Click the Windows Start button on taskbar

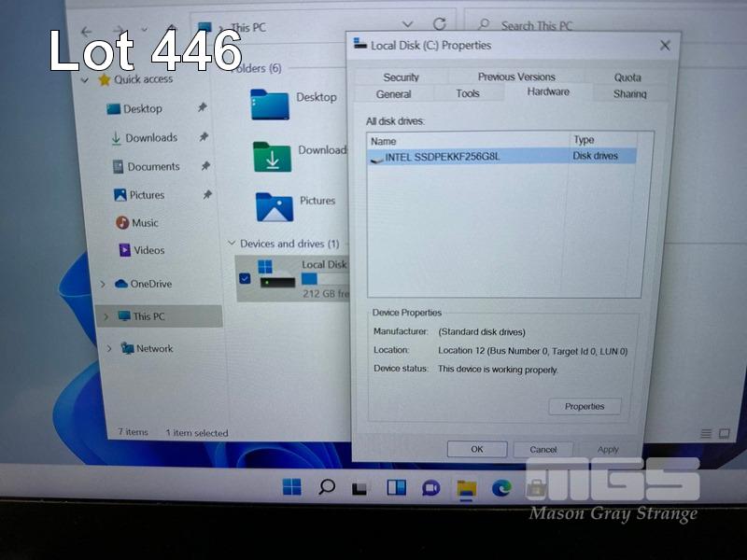(x=291, y=487)
